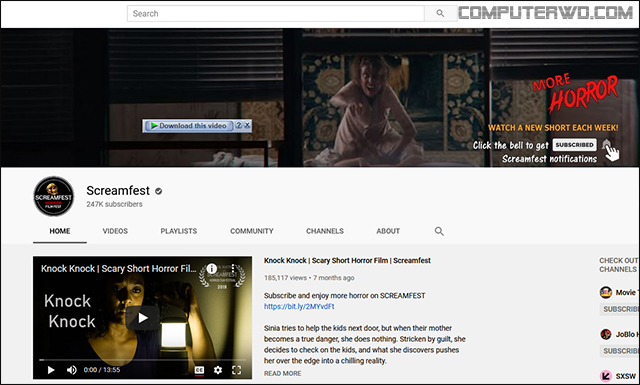The width and height of the screenshot is (640, 385).
Task: Click the 247K subscribers text
Action: point(114,204)
